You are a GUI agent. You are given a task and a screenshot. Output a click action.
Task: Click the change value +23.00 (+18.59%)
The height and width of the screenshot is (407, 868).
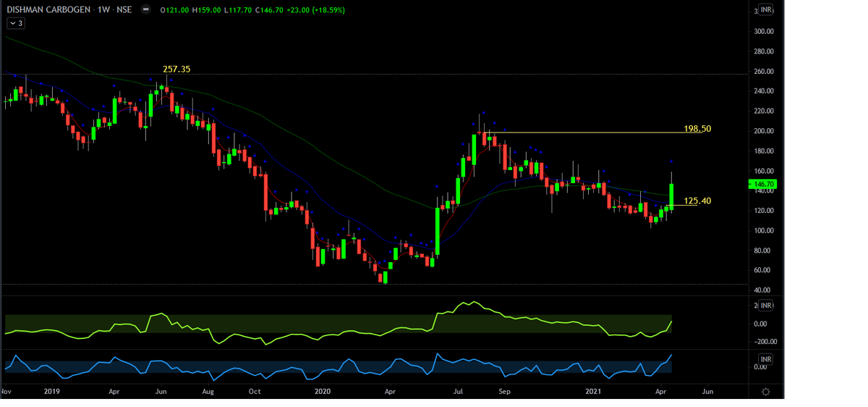tap(315, 10)
